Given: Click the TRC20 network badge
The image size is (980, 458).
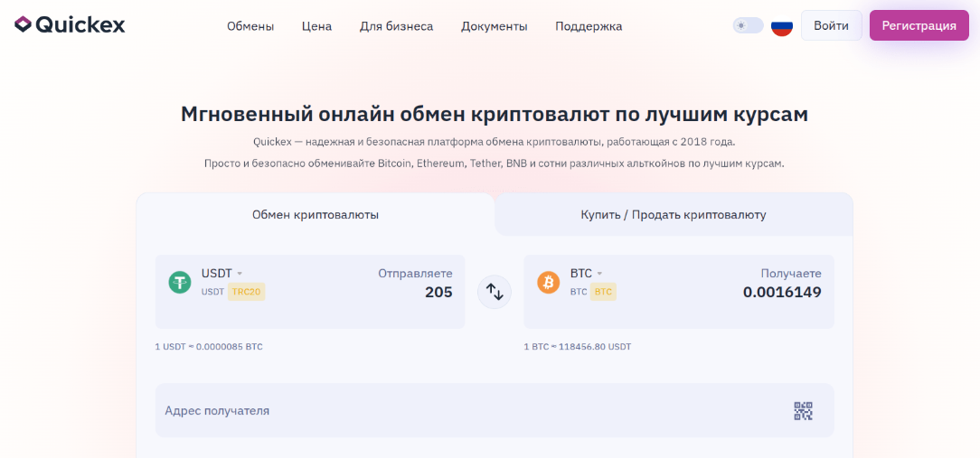Looking at the screenshot, I should pos(246,291).
